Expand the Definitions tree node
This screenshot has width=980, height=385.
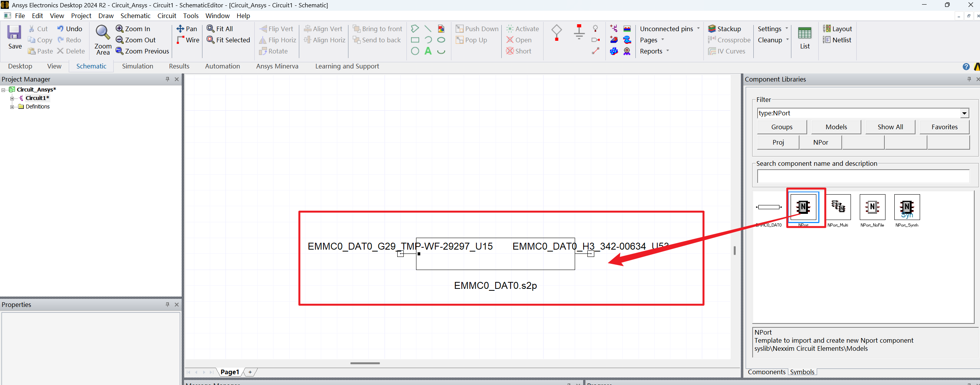[12, 107]
